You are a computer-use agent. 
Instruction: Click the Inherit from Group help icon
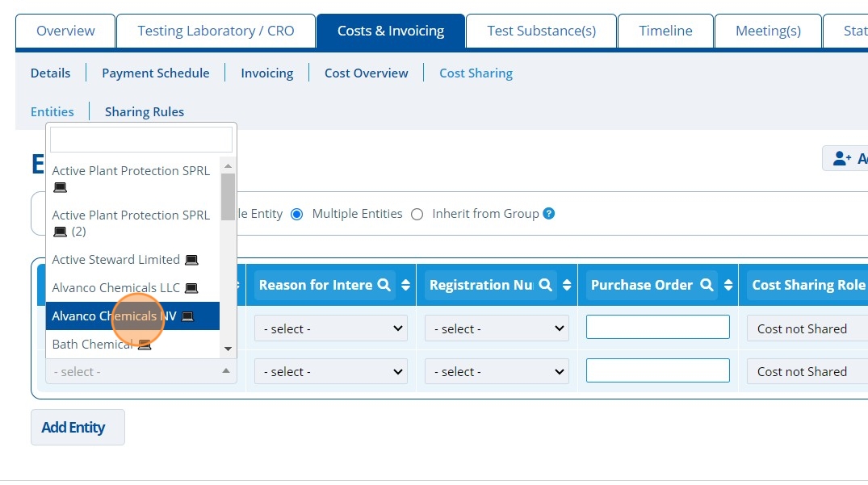[548, 214]
